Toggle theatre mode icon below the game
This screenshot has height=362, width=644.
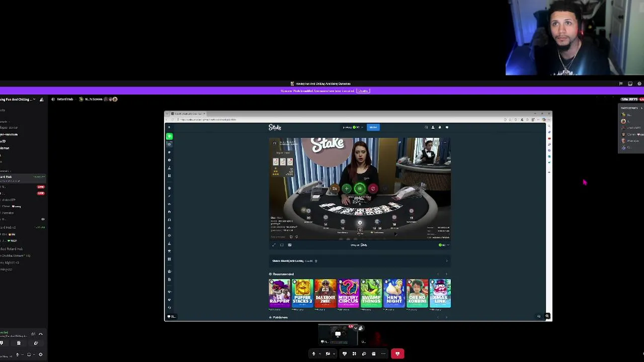click(x=282, y=245)
